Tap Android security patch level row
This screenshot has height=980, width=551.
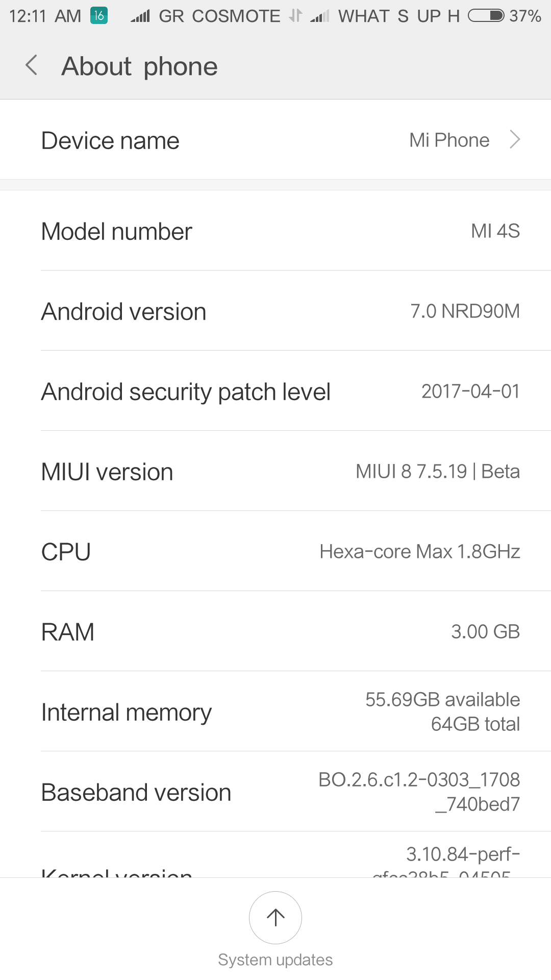click(275, 391)
